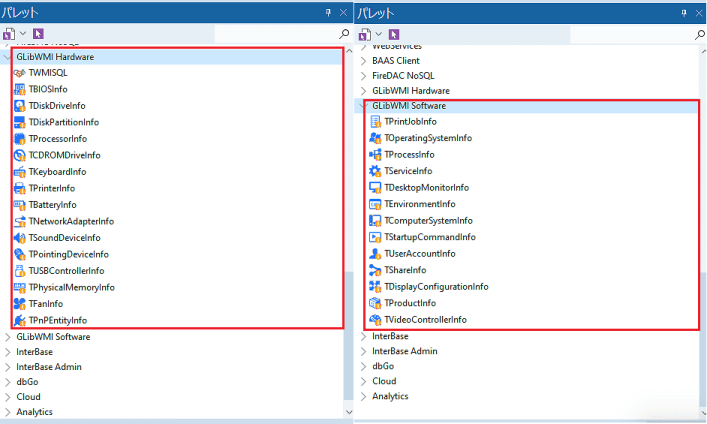This screenshot has height=424, width=707.
Task: Collapse GLibWMI Software in right palette
Action: tap(362, 106)
